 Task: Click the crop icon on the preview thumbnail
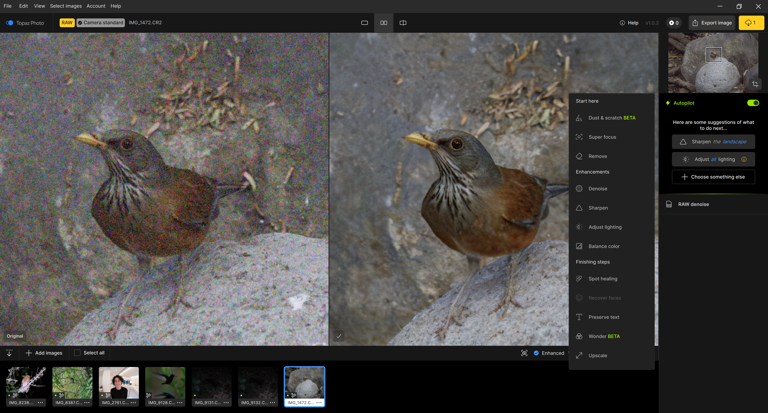pyautogui.click(x=755, y=84)
